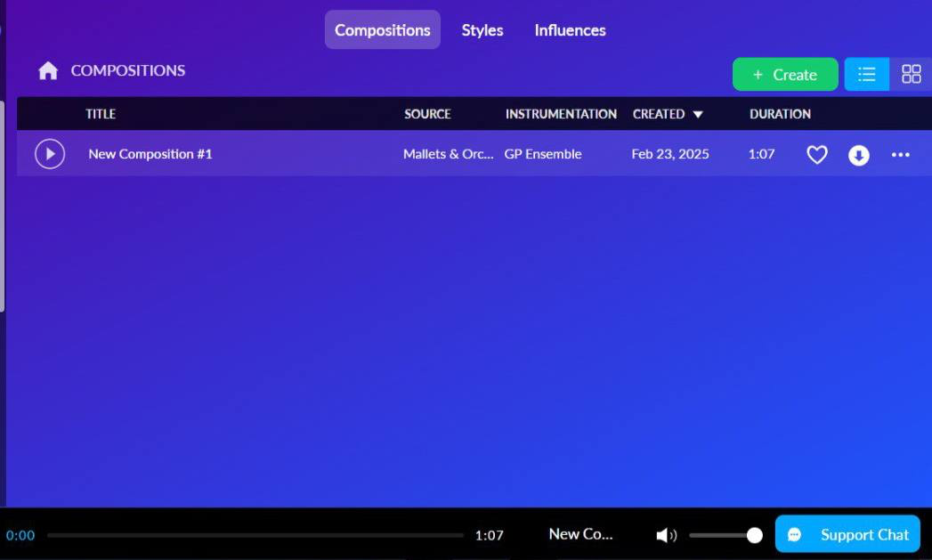Adjust the volume slider
The image size is (932, 560).
[723, 535]
